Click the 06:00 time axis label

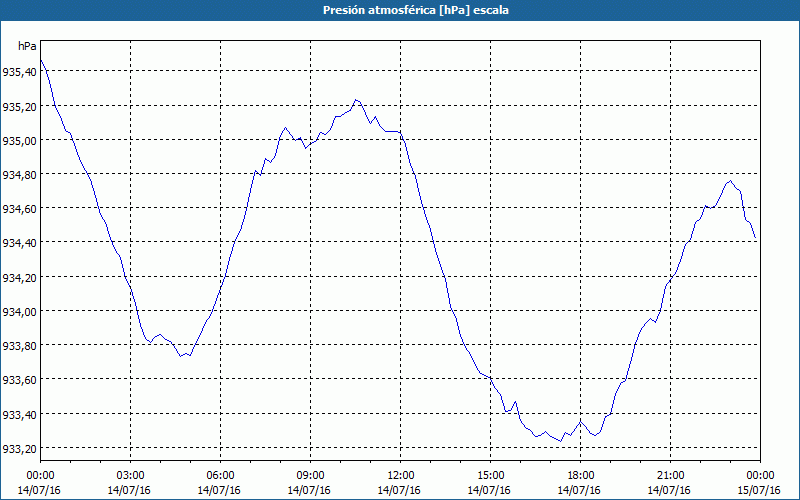220,476
